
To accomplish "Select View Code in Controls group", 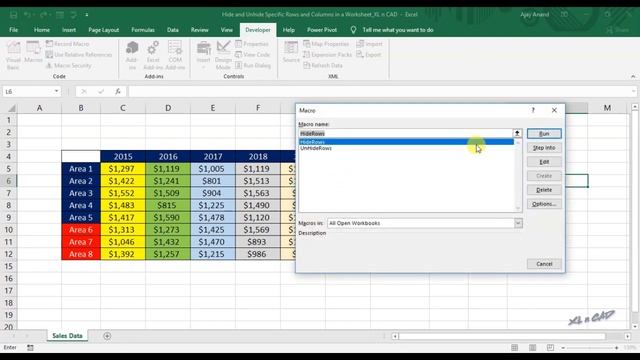I will point(253,55).
